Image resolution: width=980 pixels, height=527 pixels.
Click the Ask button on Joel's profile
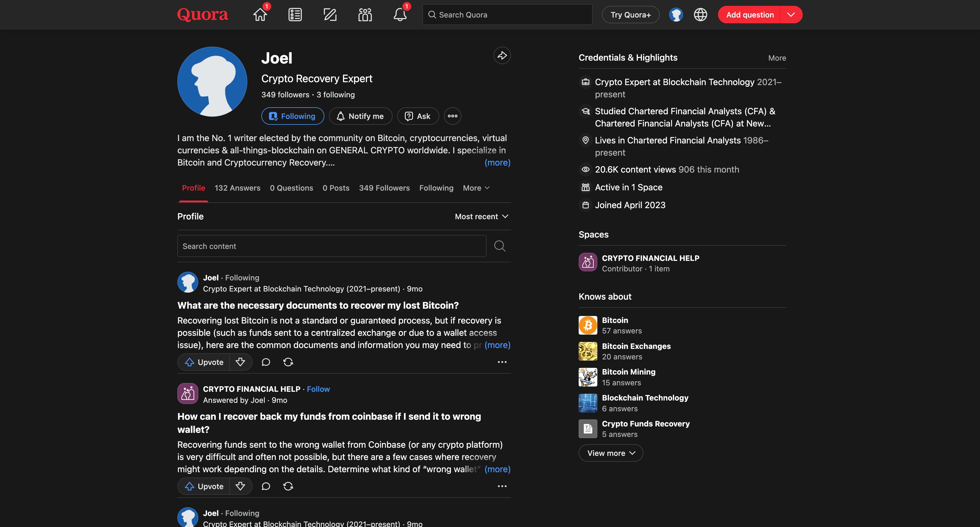418,116
